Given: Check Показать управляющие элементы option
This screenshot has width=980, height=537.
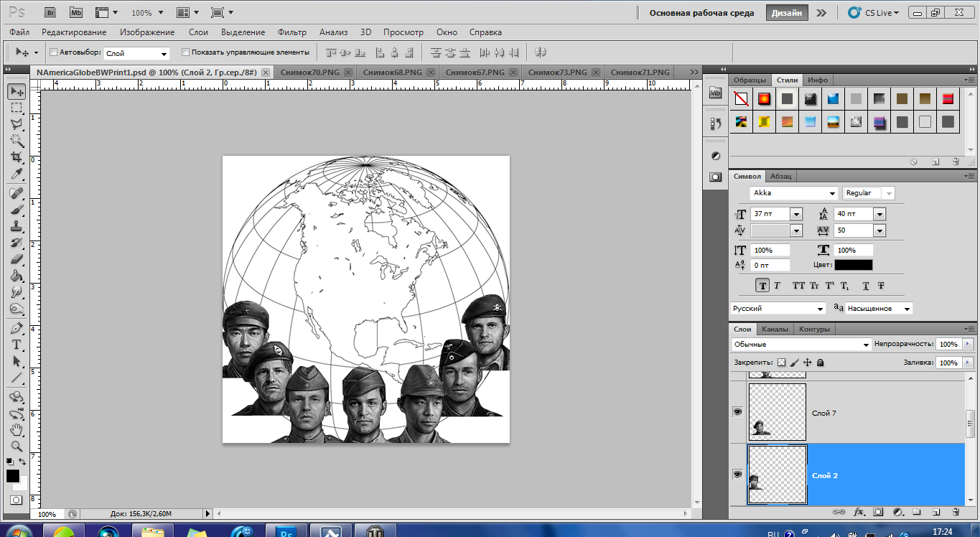Looking at the screenshot, I should click(x=185, y=52).
